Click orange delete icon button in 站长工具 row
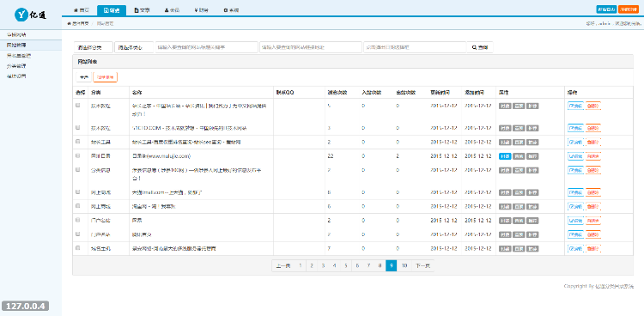Viewport: 644px width, 316px height. pyautogui.click(x=593, y=143)
